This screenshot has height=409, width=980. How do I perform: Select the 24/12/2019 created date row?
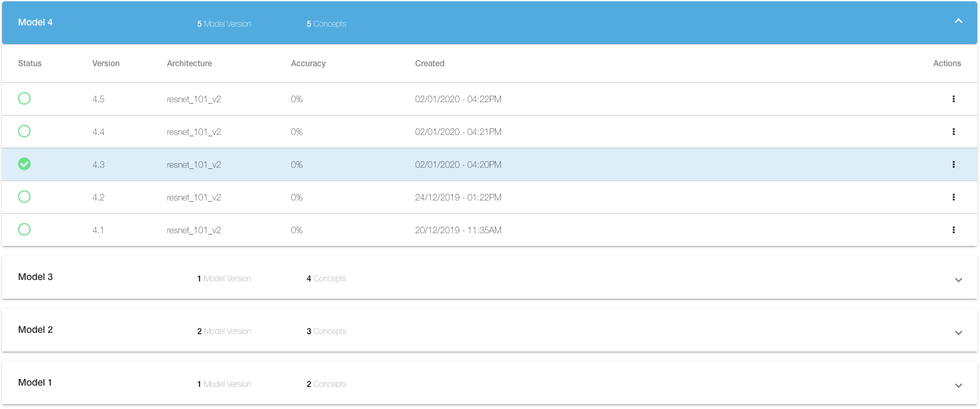pyautogui.click(x=458, y=197)
